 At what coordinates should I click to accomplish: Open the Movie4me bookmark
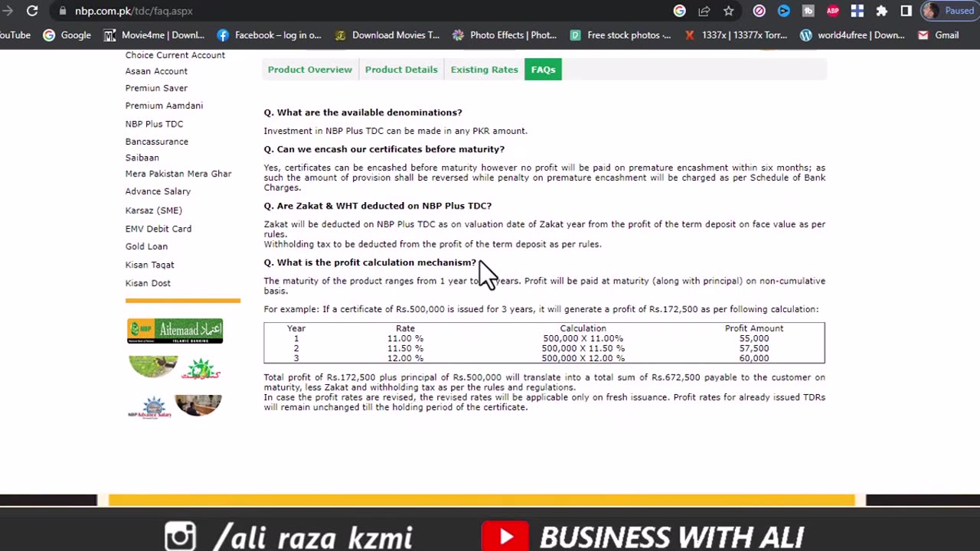point(154,35)
